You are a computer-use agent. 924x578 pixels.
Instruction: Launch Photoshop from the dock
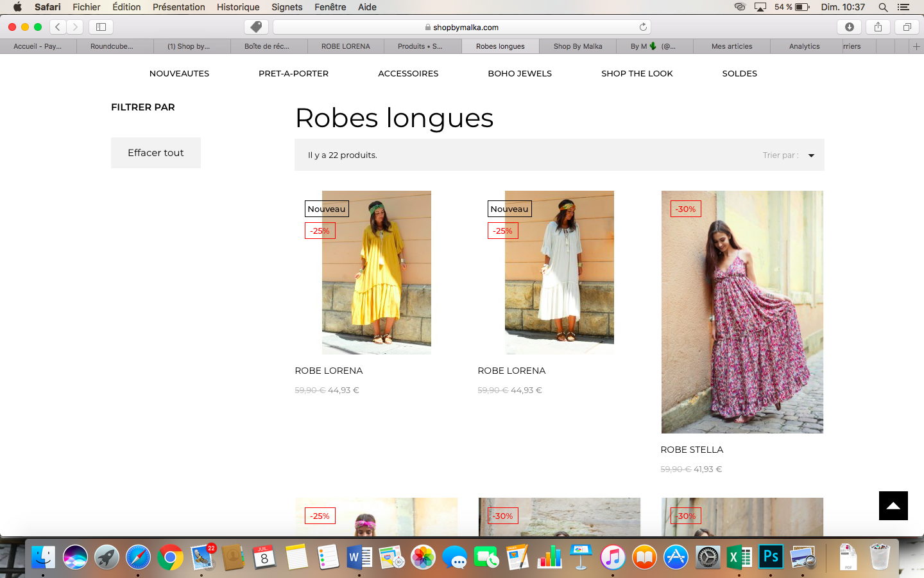point(771,557)
